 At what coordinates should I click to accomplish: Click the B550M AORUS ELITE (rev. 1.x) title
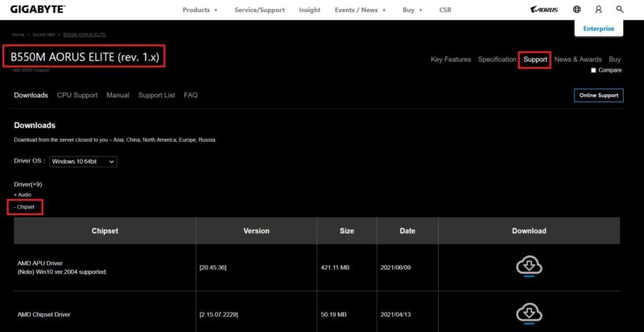[85, 56]
